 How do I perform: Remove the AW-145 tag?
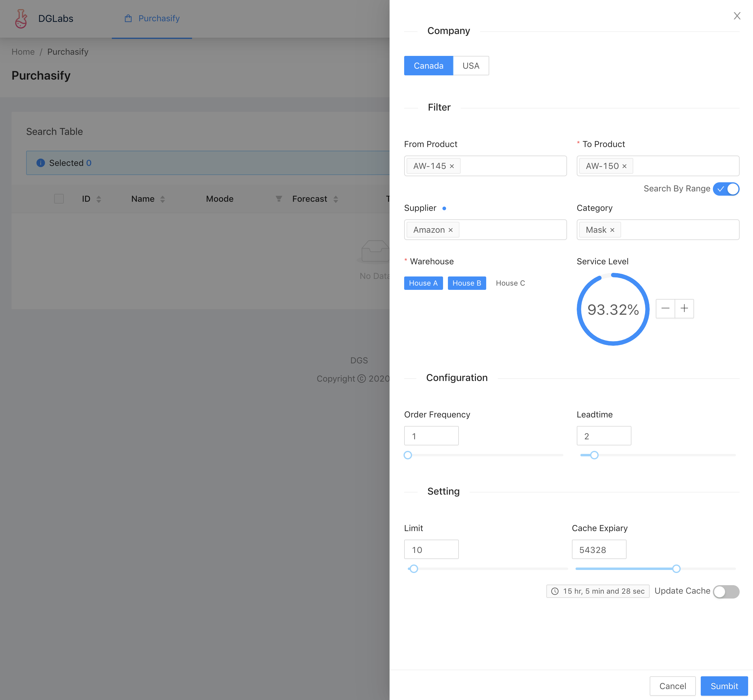[x=452, y=166]
